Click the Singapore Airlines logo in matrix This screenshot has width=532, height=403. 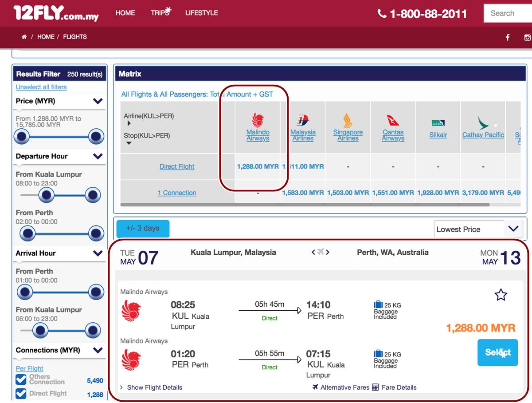[x=348, y=120]
